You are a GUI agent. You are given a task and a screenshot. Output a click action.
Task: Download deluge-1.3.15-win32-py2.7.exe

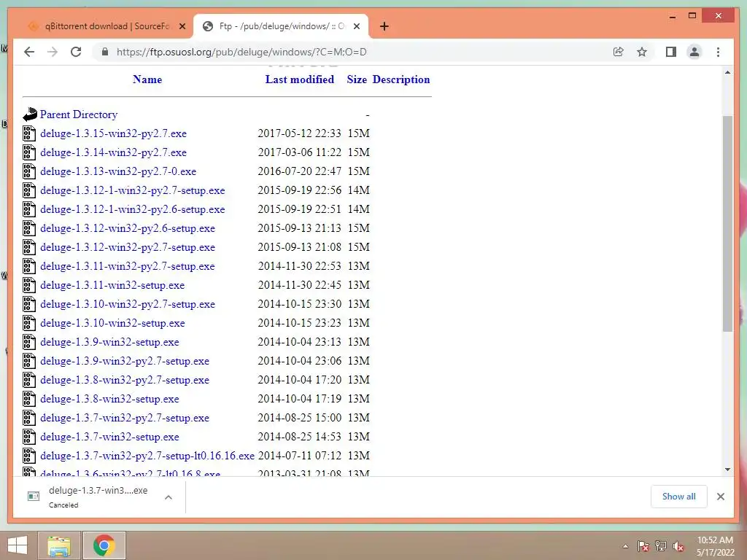[113, 133]
